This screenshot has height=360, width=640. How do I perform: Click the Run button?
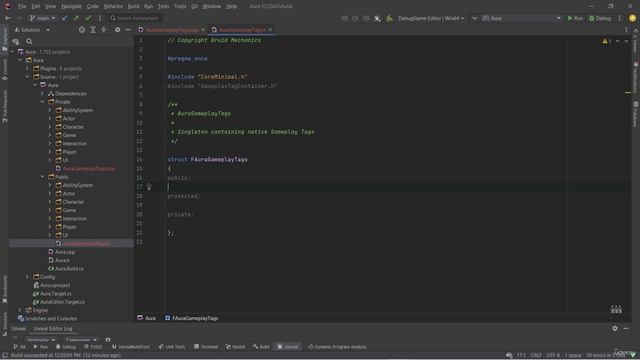[x=575, y=18]
